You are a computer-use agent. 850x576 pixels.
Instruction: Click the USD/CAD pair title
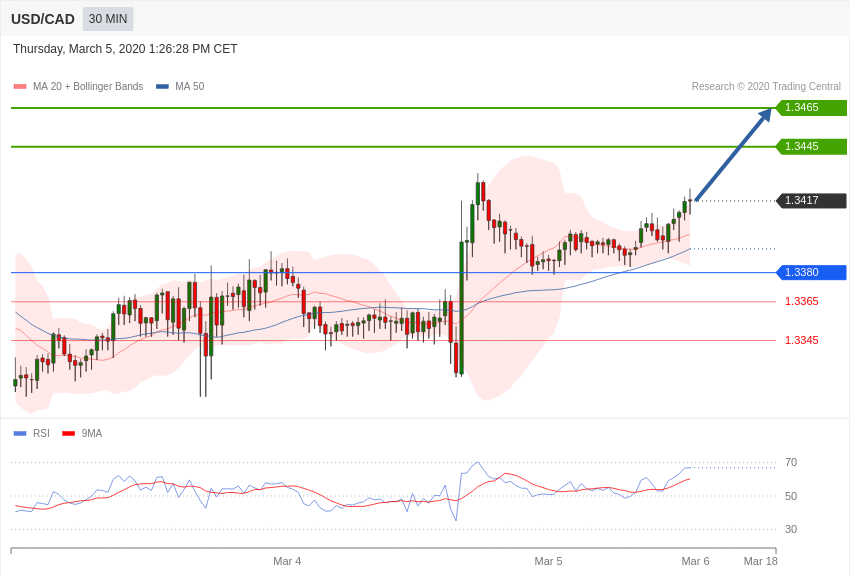coord(43,19)
